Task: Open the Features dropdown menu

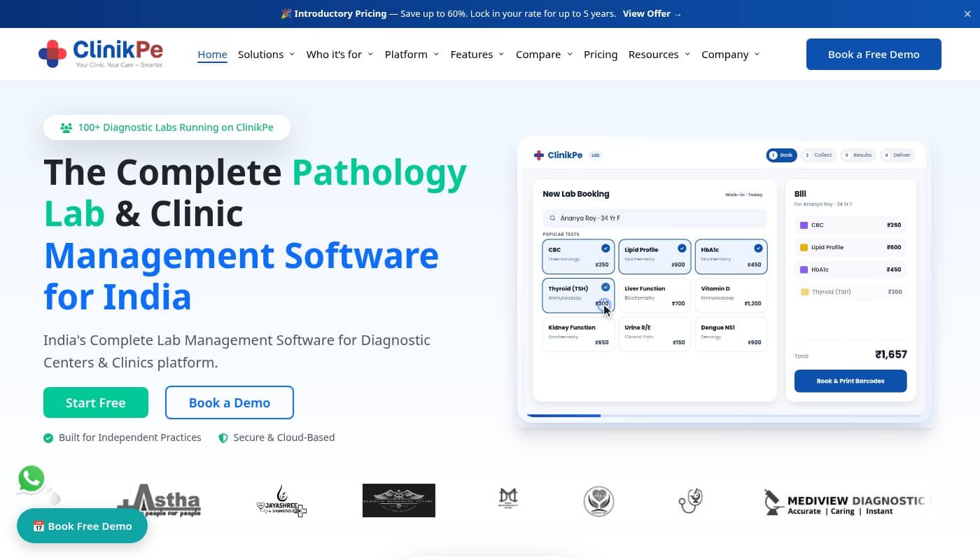Action: [x=477, y=55]
